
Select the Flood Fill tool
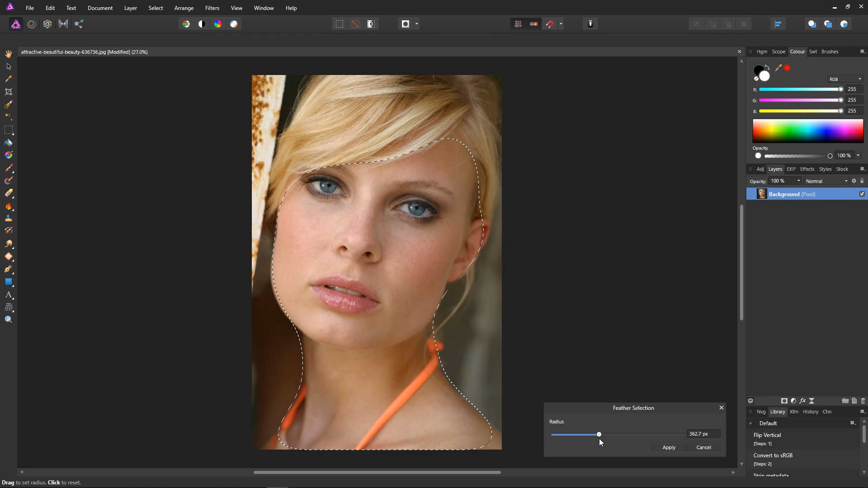click(9, 142)
